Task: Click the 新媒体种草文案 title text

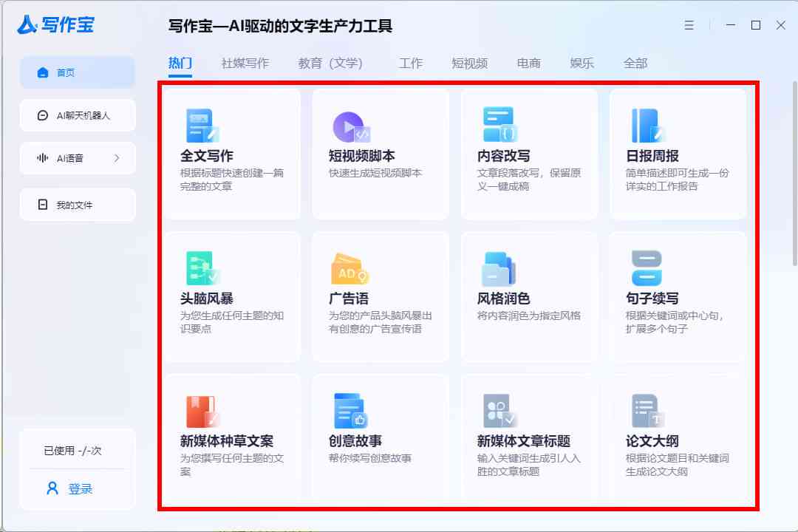Action: [x=227, y=441]
